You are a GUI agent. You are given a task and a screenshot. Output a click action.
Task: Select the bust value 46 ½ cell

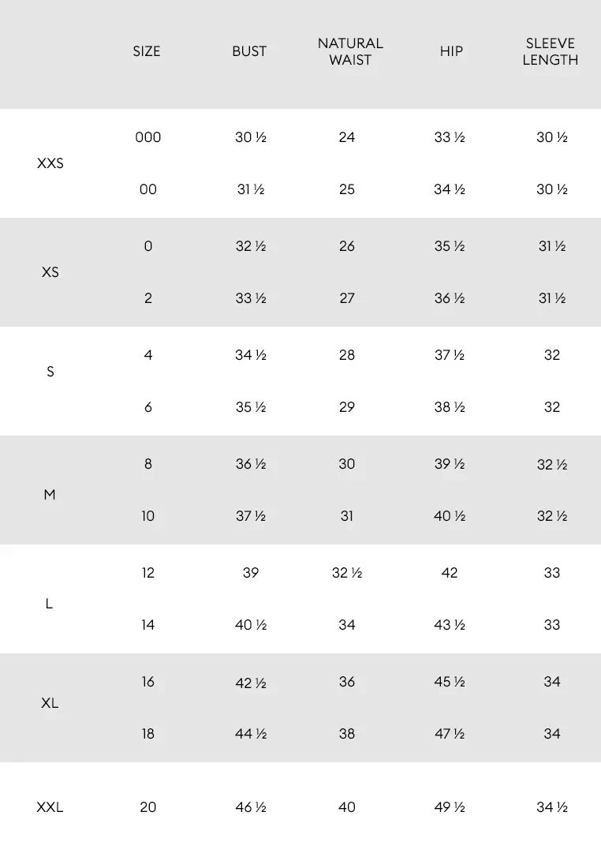[251, 807]
